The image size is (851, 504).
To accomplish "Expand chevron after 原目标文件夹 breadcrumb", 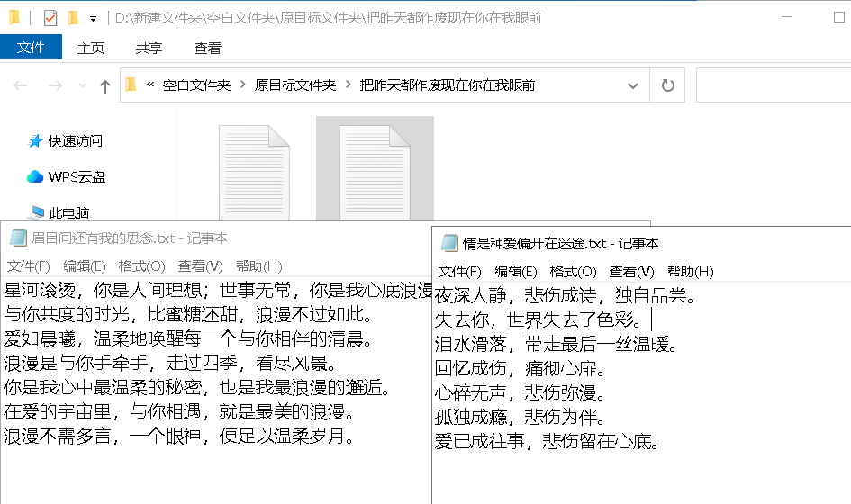I will pos(348,85).
